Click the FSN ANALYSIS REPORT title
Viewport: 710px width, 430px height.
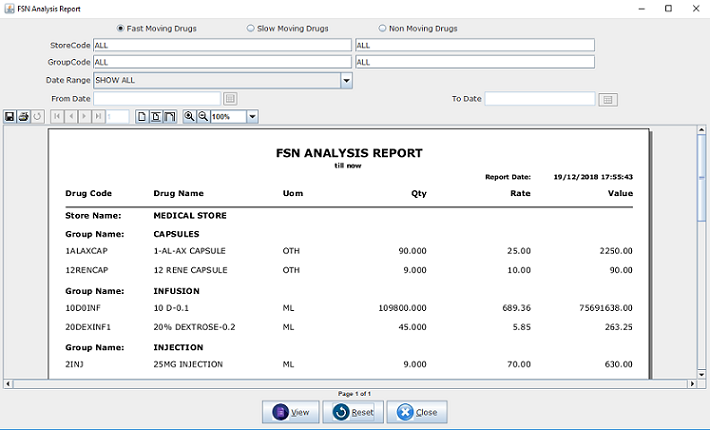pyautogui.click(x=349, y=153)
